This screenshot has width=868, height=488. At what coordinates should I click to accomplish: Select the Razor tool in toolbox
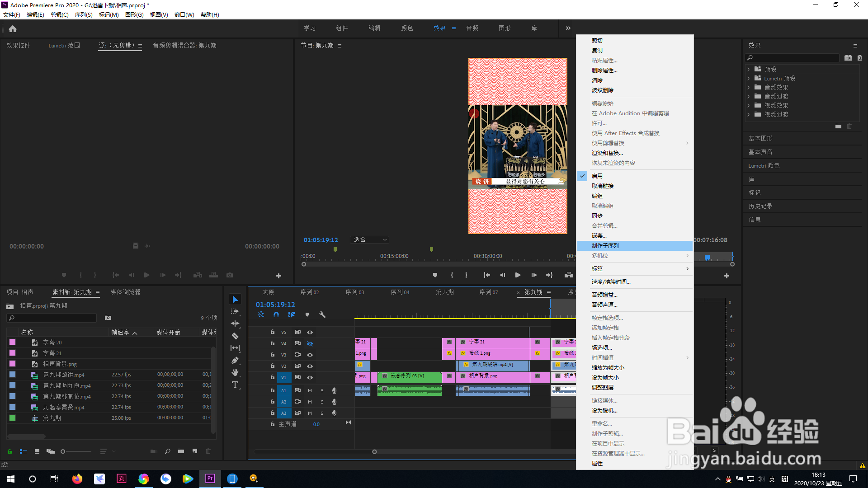tap(235, 336)
